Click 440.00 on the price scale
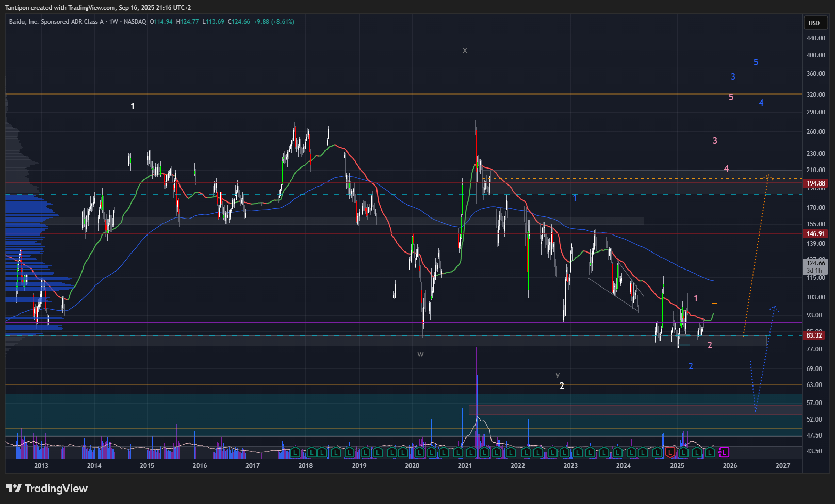Viewport: 835px width, 504px height. 815,38
